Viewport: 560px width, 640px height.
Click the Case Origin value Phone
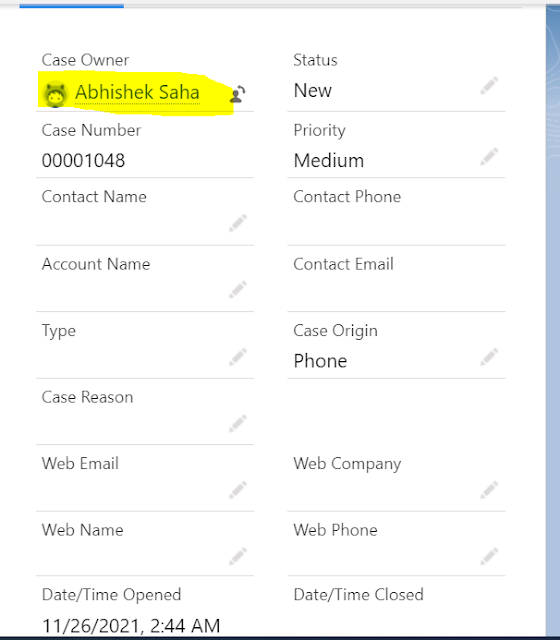[320, 361]
